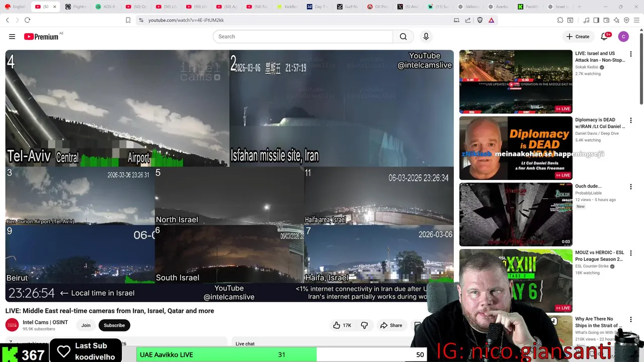Open Brave Wallet icon
Screen dimensions: 644x362
(606, 20)
